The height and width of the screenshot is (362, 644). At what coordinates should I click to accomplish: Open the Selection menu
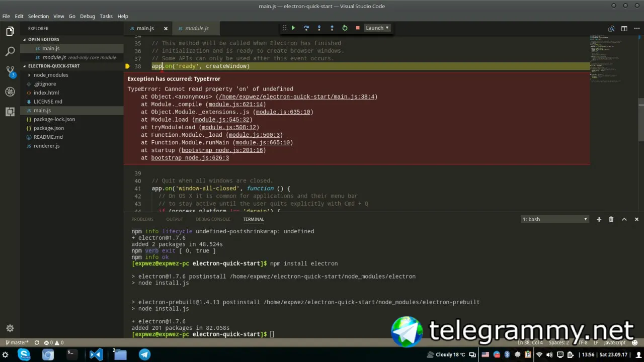point(38,16)
